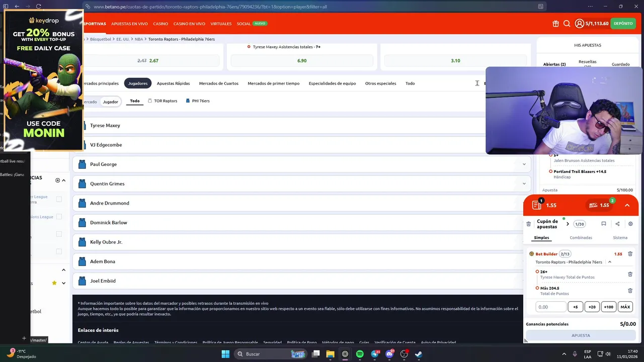644x362 pixels.
Task: Open Apuestas Rápidas tab
Action: [173, 83]
